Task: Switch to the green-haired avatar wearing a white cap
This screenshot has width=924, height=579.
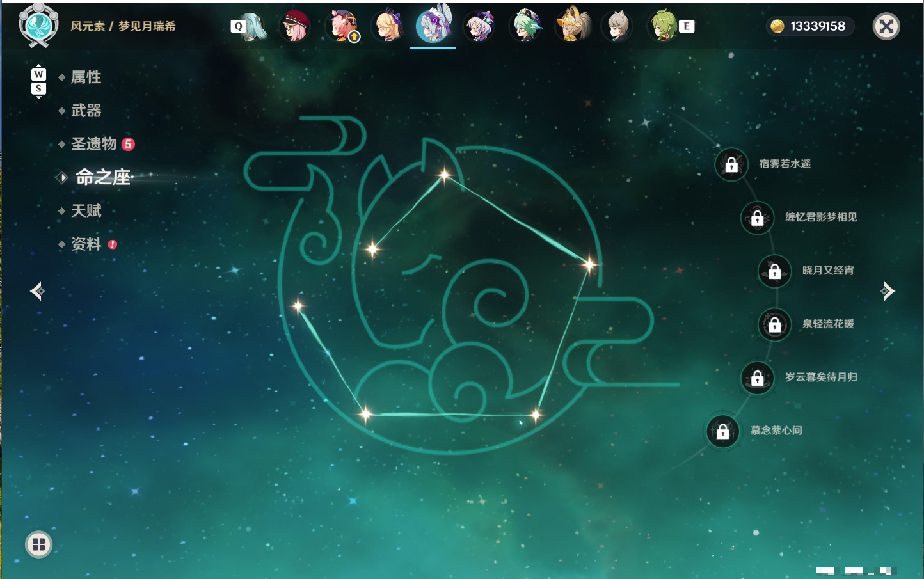Action: (x=526, y=26)
